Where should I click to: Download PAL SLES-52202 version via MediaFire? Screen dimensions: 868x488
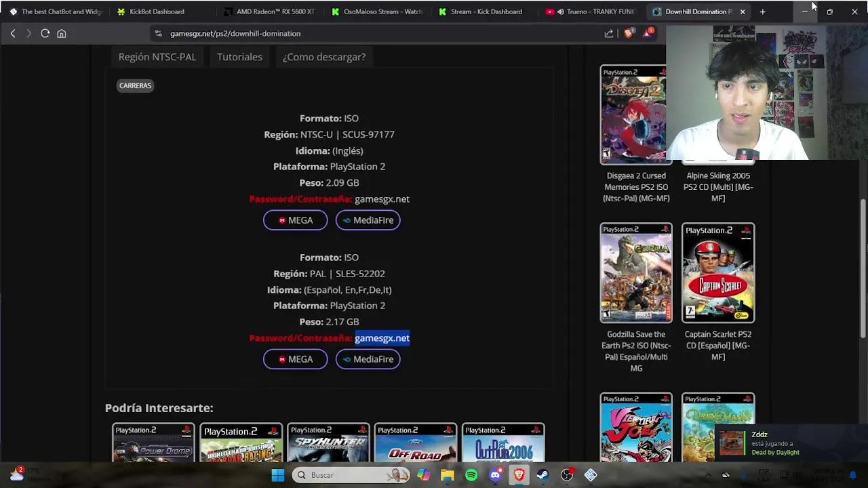click(368, 359)
